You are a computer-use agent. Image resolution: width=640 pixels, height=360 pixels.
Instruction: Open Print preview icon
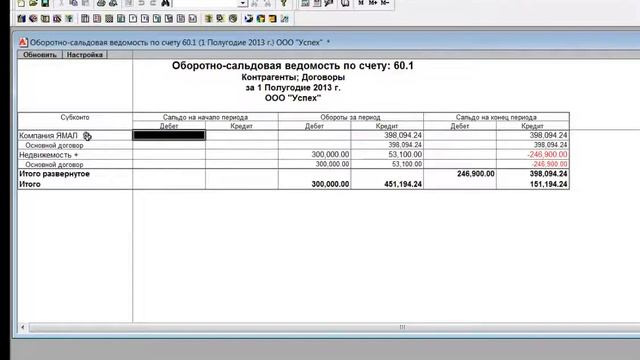(x=113, y=3)
